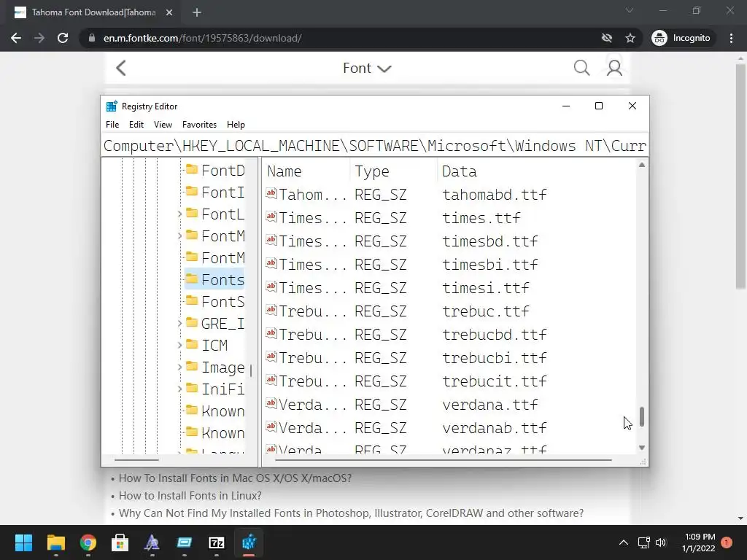The image size is (747, 560).
Task: Open 7-Zip from the taskbar
Action: point(216,542)
